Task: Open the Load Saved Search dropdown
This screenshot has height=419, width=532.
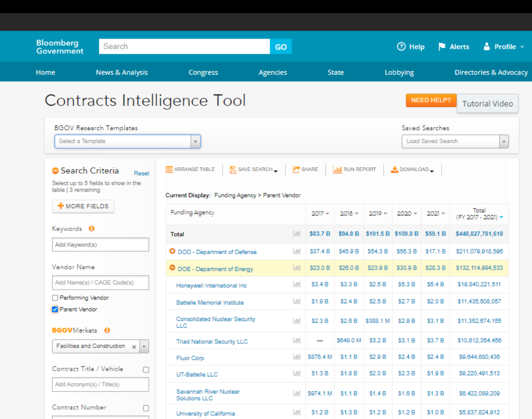Action: (x=455, y=141)
